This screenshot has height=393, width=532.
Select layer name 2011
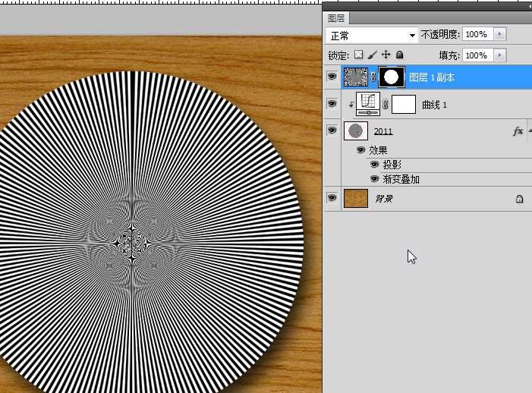coord(383,131)
